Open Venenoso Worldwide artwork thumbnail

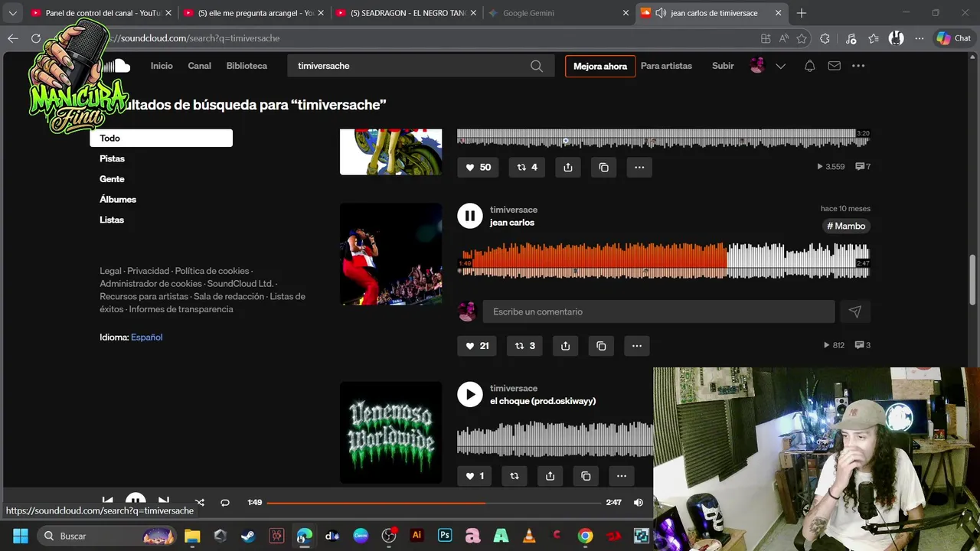click(x=390, y=432)
